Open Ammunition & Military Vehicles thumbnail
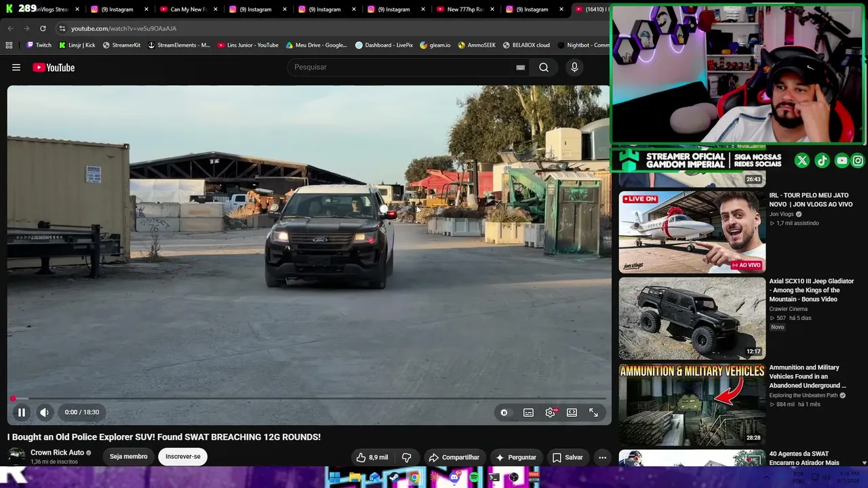Image resolution: width=868 pixels, height=488 pixels. point(692,404)
